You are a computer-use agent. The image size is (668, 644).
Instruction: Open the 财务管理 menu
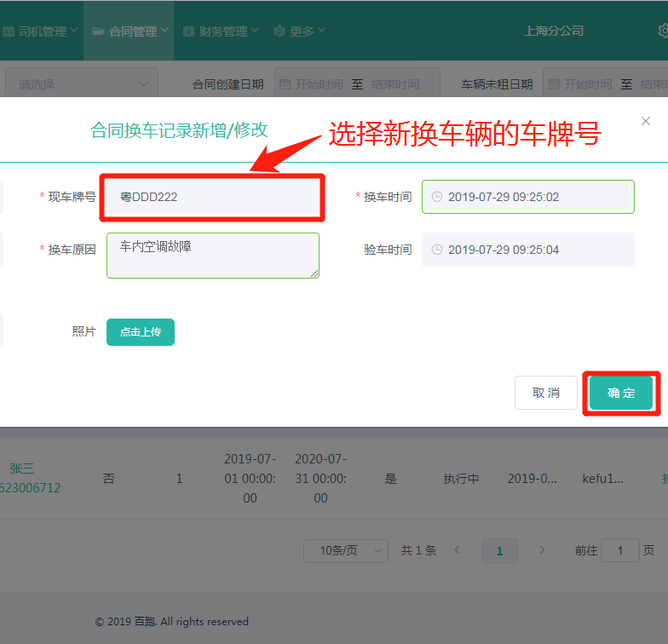point(222,32)
